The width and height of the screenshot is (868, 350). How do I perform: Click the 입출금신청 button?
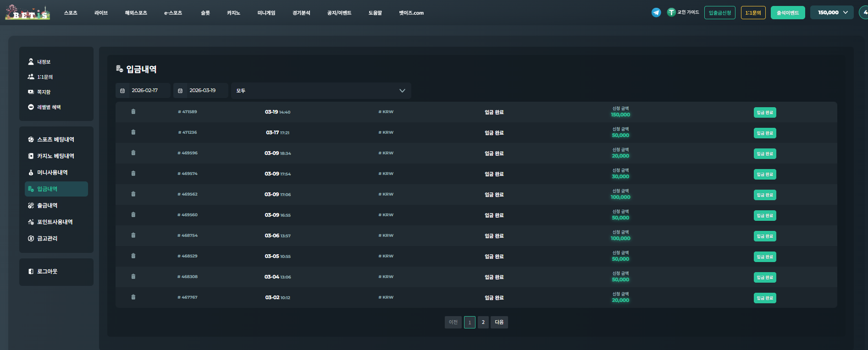pyautogui.click(x=719, y=13)
